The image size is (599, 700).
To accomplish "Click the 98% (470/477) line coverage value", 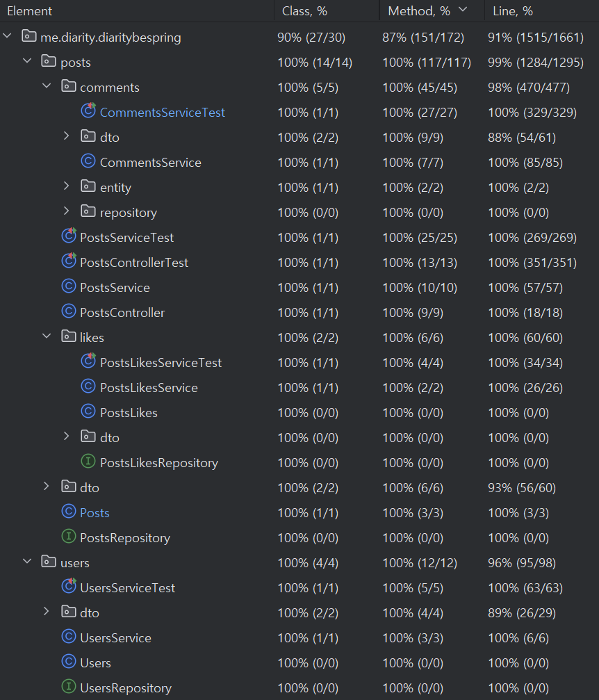I will 529,88.
